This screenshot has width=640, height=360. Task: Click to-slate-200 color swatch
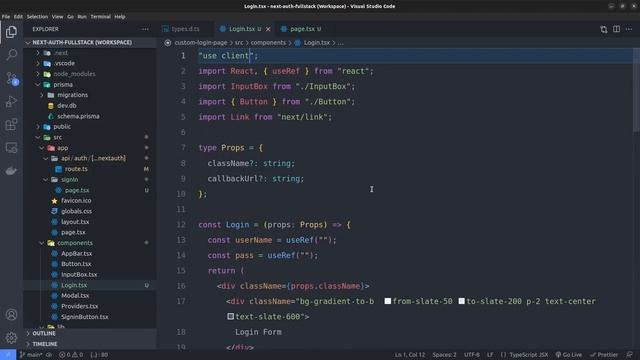click(461, 301)
